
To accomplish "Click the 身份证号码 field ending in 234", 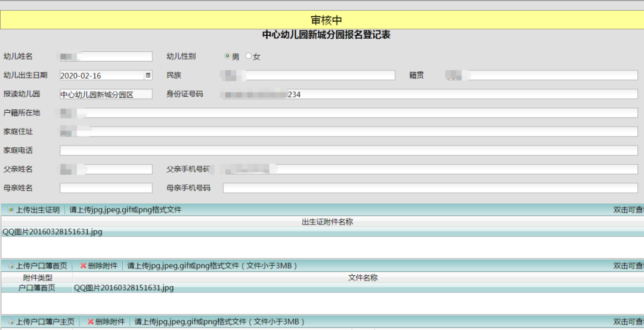I will [x=429, y=94].
